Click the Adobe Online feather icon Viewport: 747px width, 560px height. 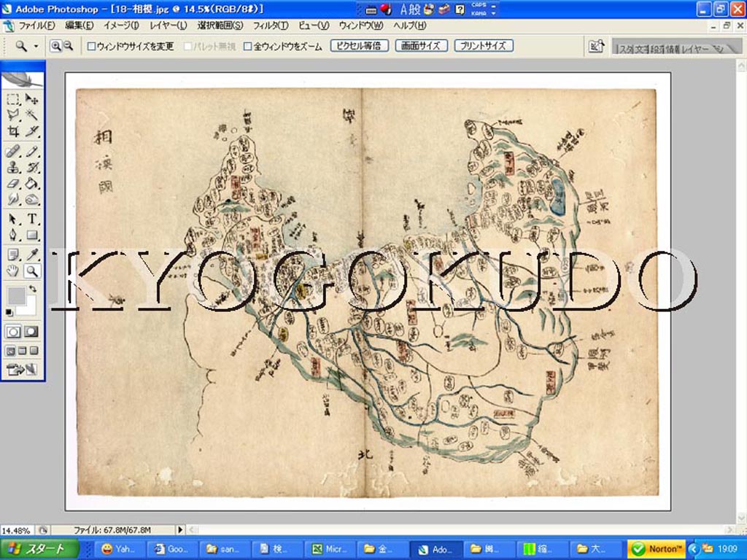[23, 79]
